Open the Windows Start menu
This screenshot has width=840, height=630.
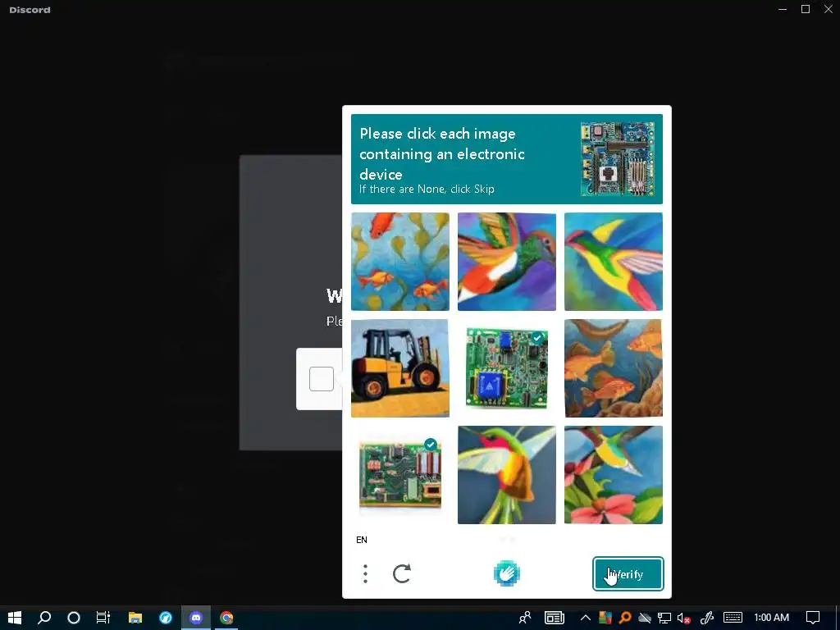pyautogui.click(x=15, y=618)
